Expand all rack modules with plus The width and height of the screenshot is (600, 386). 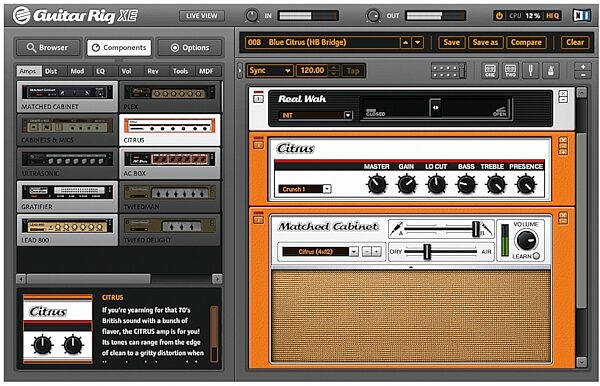tap(583, 67)
